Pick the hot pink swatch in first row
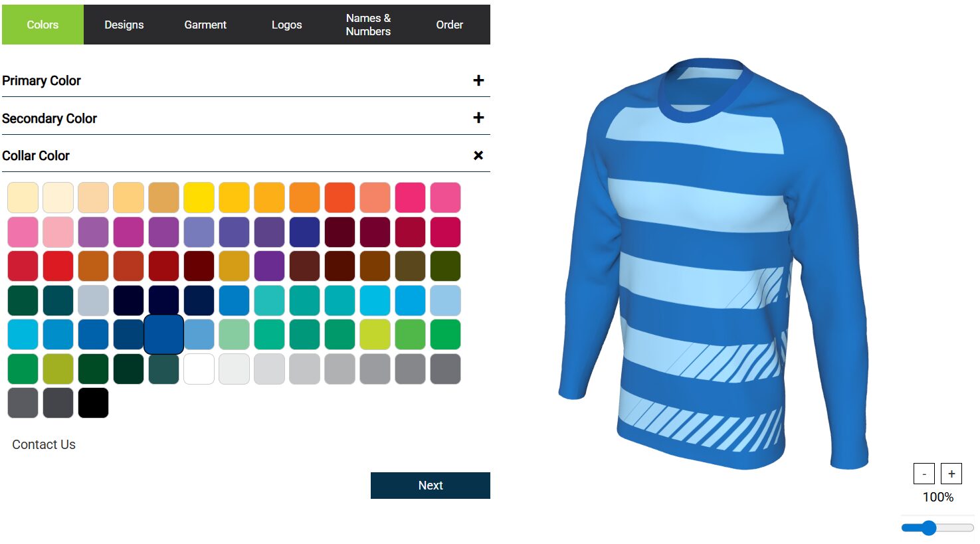This screenshot has height=544, width=980. [x=411, y=197]
